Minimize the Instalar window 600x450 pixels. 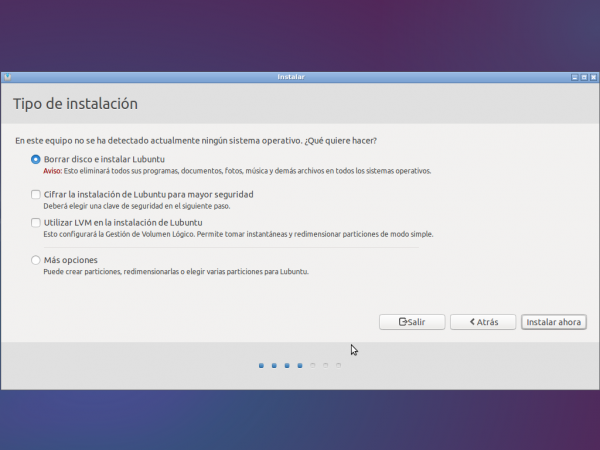pyautogui.click(x=574, y=77)
